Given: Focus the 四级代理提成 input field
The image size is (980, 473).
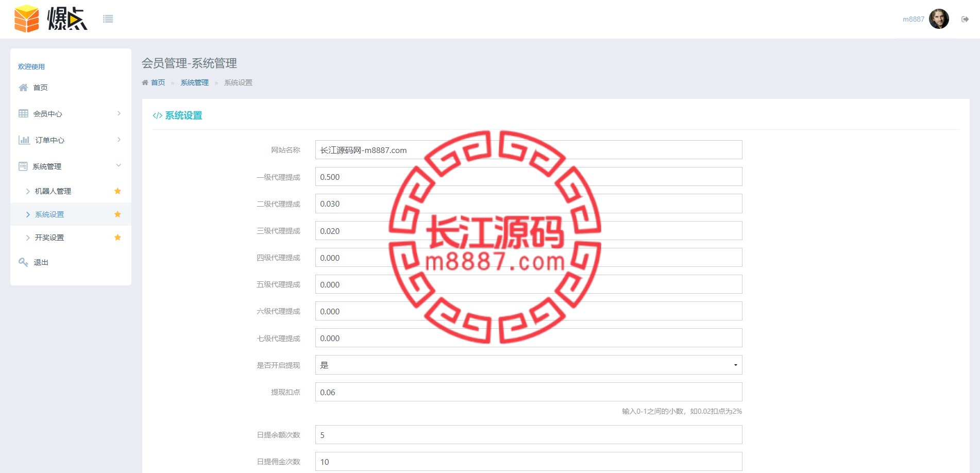Looking at the screenshot, I should coord(529,258).
